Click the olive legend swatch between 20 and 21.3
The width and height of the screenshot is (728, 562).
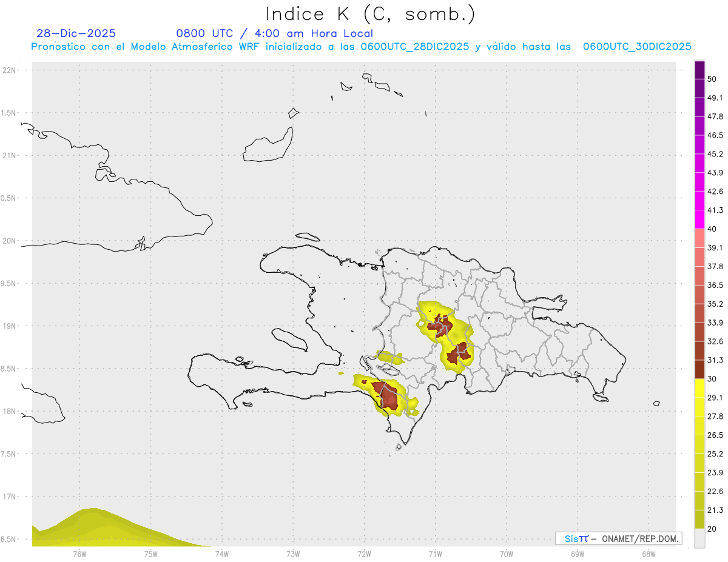[699, 519]
